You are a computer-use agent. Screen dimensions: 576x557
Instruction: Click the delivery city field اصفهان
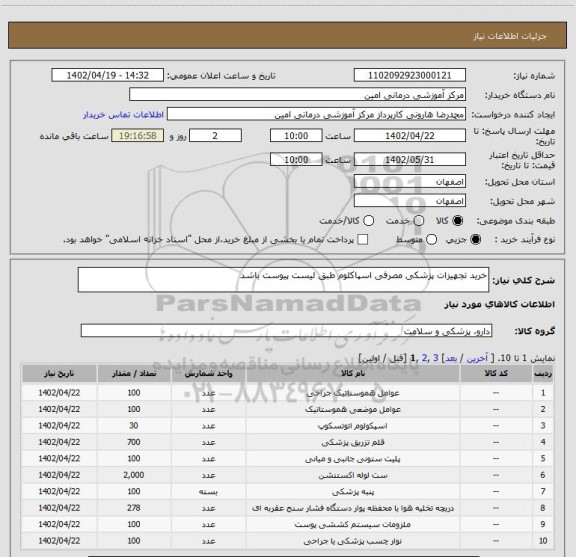pyautogui.click(x=410, y=201)
